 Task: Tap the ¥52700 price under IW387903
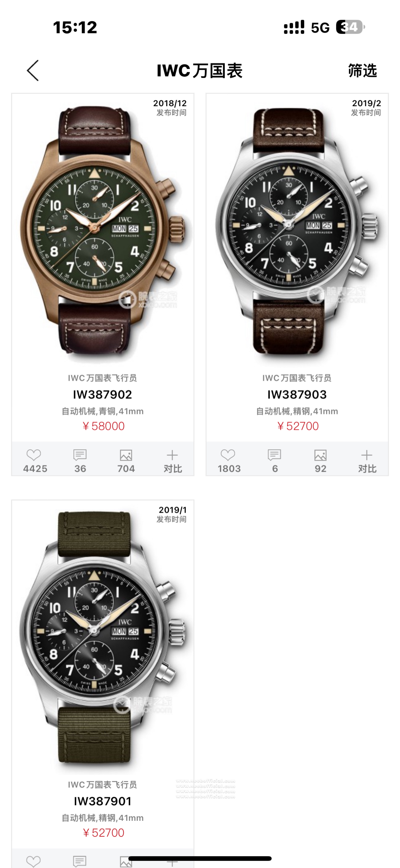pos(298,426)
